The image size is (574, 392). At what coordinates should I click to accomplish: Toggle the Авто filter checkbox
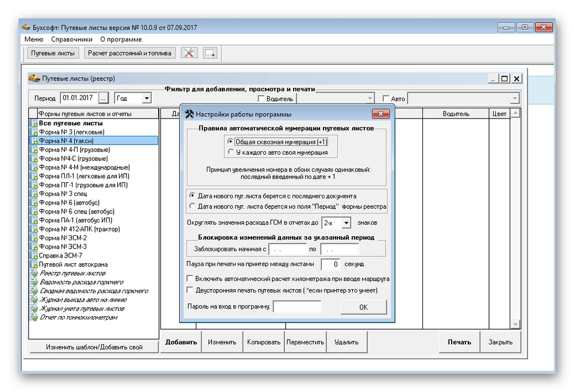pyautogui.click(x=386, y=98)
